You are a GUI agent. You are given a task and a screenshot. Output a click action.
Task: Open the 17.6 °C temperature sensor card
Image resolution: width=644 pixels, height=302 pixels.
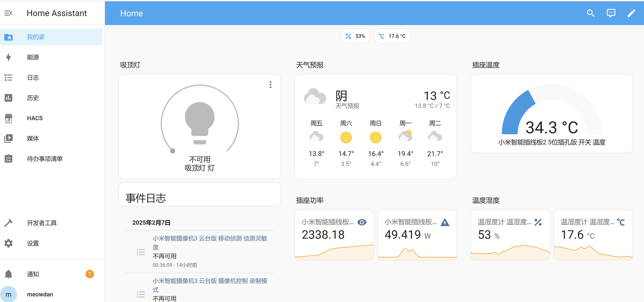click(593, 235)
